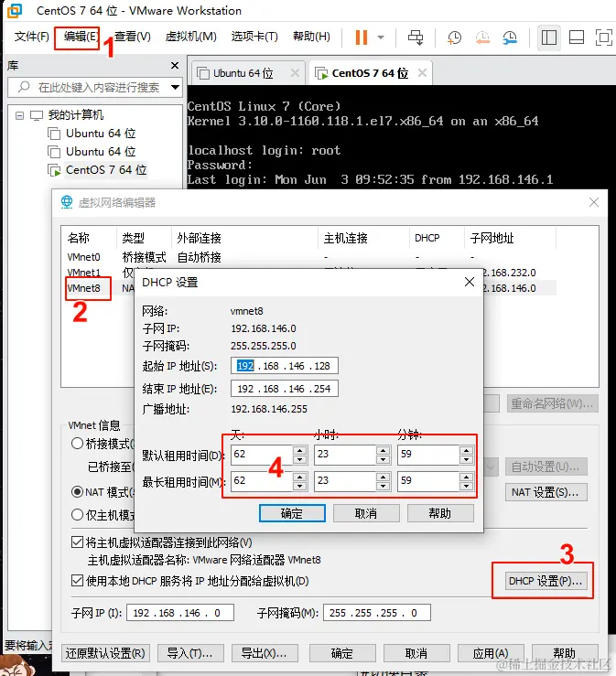Image resolution: width=616 pixels, height=676 pixels.
Task: Increase default lease hours value
Action: [384, 450]
